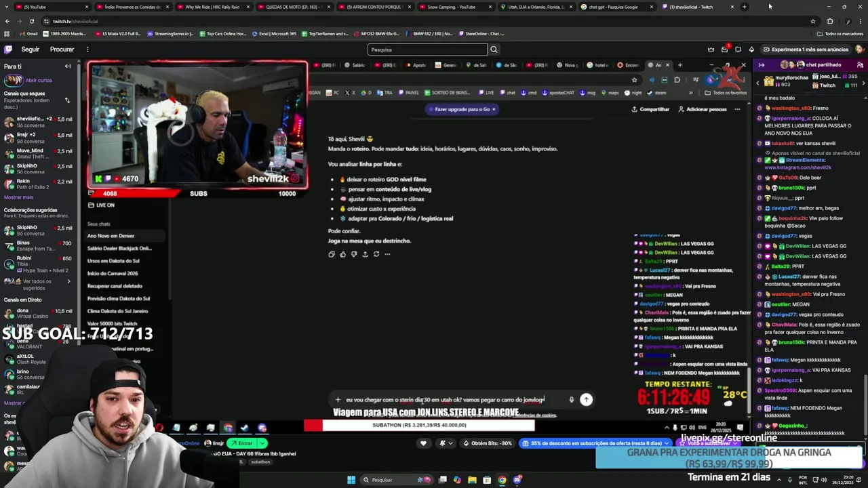Open the three-dot more menu beside Procurar
The height and width of the screenshot is (488, 868).
tap(87, 49)
